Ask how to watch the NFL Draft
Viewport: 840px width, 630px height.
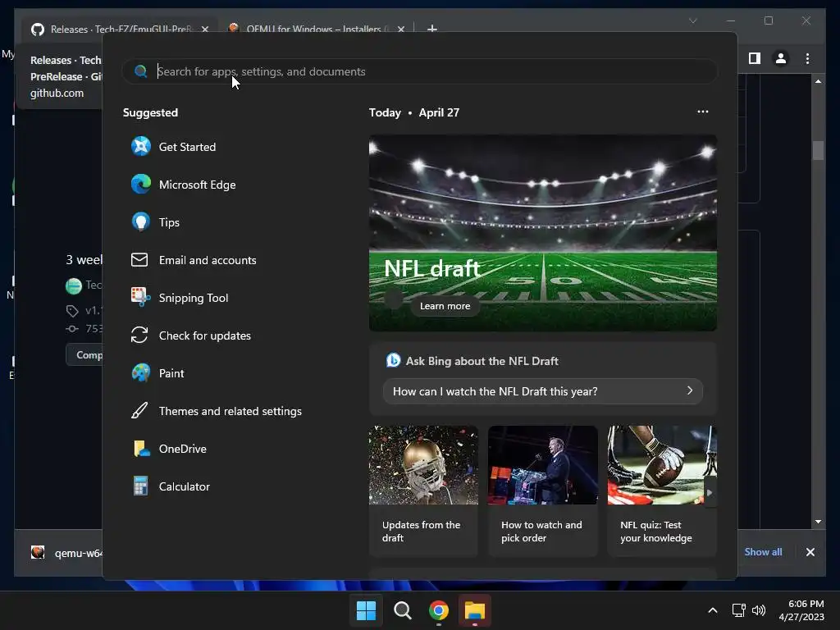tap(543, 391)
